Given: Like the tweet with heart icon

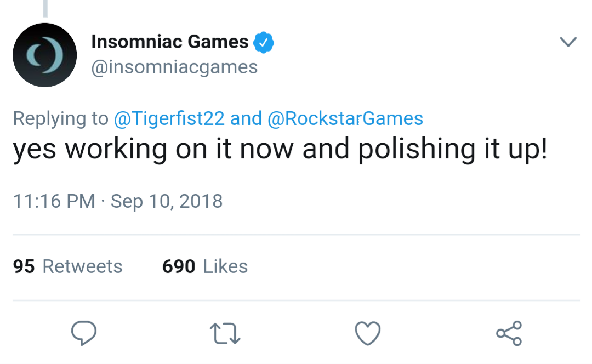Looking at the screenshot, I should point(367,333).
